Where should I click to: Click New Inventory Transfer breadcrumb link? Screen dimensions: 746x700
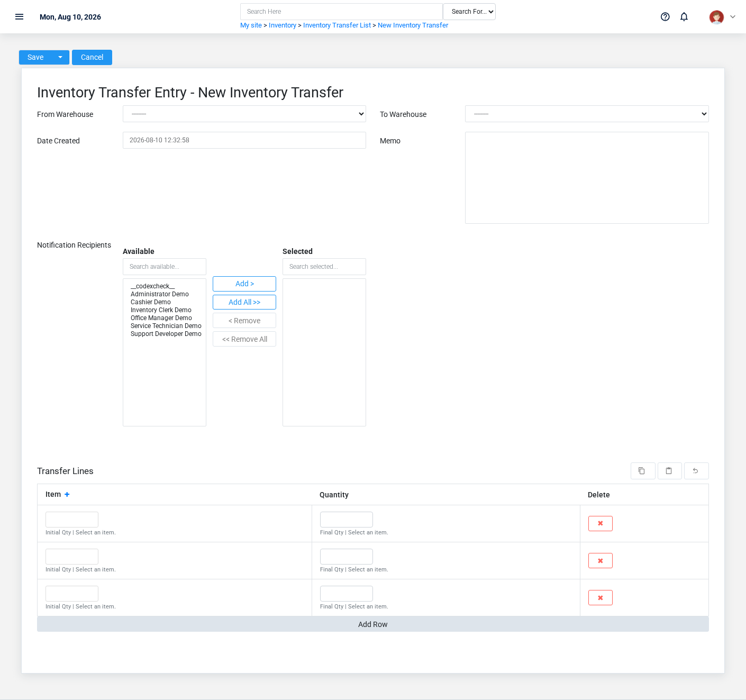tap(413, 25)
